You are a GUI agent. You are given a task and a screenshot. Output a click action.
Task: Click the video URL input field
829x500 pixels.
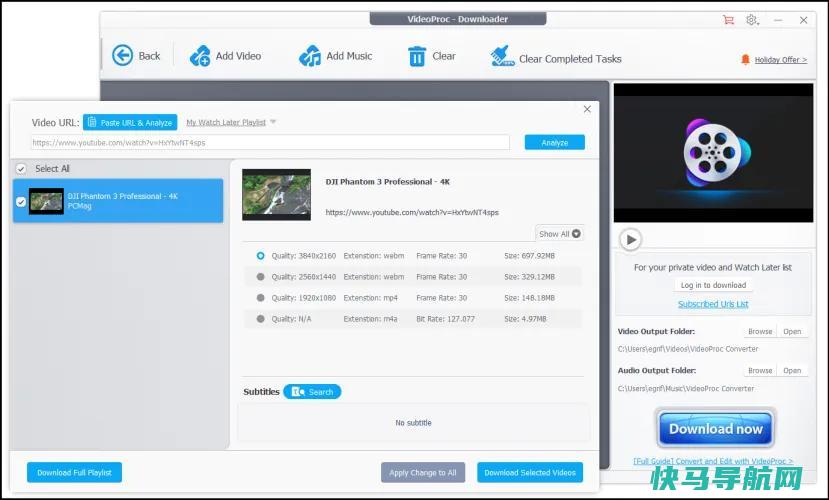coord(270,142)
